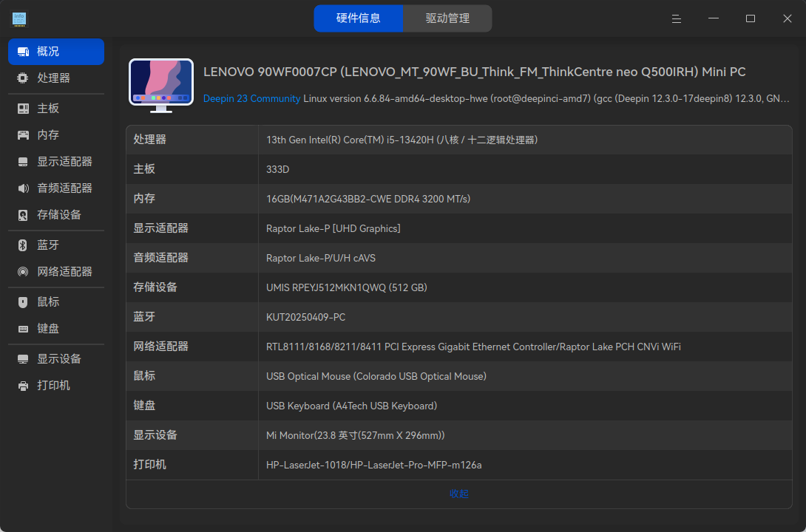Click the 概况 overview sidebar icon
The image size is (806, 532).
[x=23, y=52]
